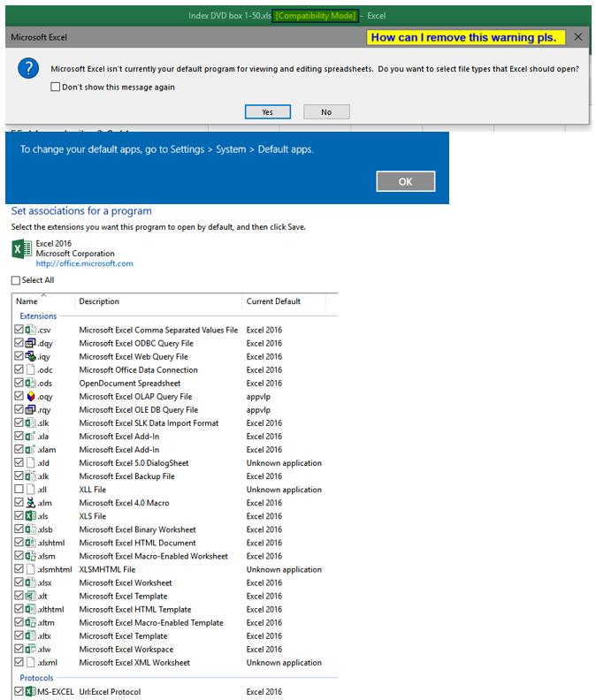Select the .oqy OLAP query file icon
Viewport: 596px width, 700px height.
click(x=30, y=397)
